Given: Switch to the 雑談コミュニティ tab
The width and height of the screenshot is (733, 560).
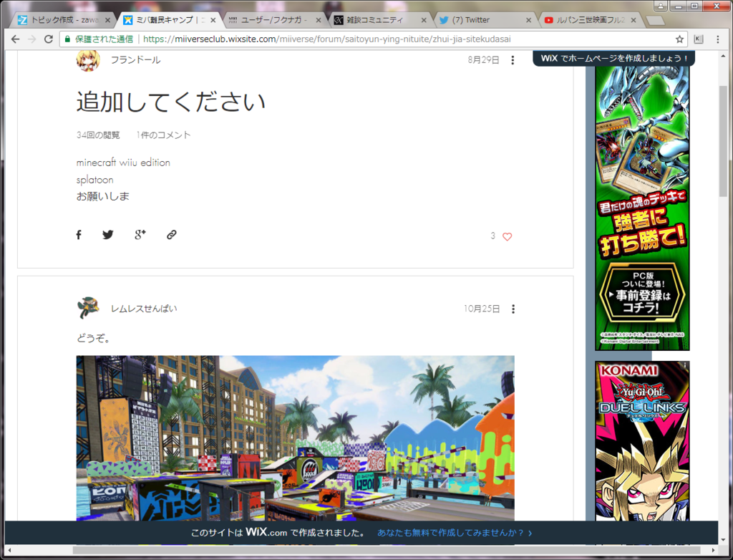Looking at the screenshot, I should pyautogui.click(x=376, y=20).
